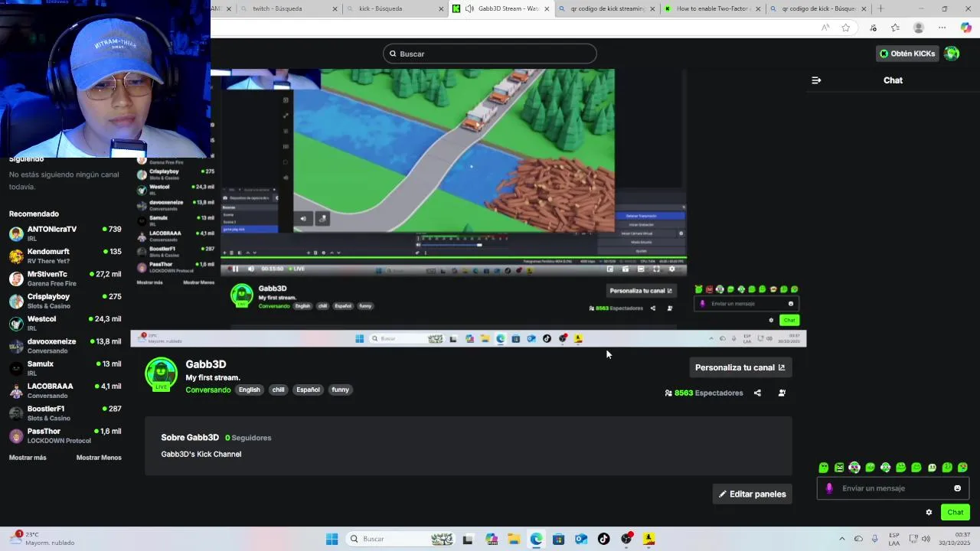The image size is (980, 551).
Task: Click the user icon beside share
Action: 782,393
